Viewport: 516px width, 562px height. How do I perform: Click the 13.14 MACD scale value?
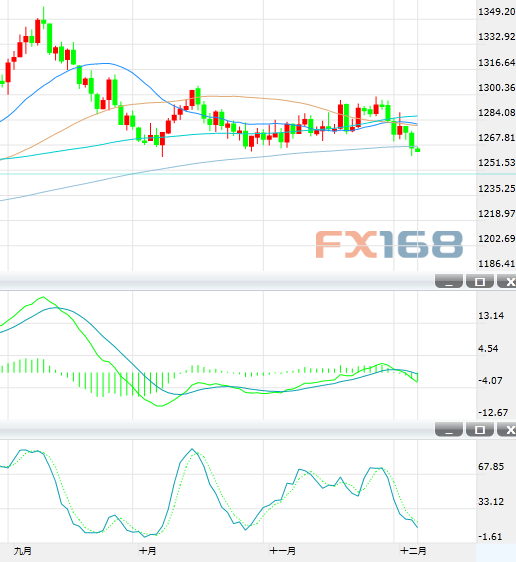[x=491, y=316]
